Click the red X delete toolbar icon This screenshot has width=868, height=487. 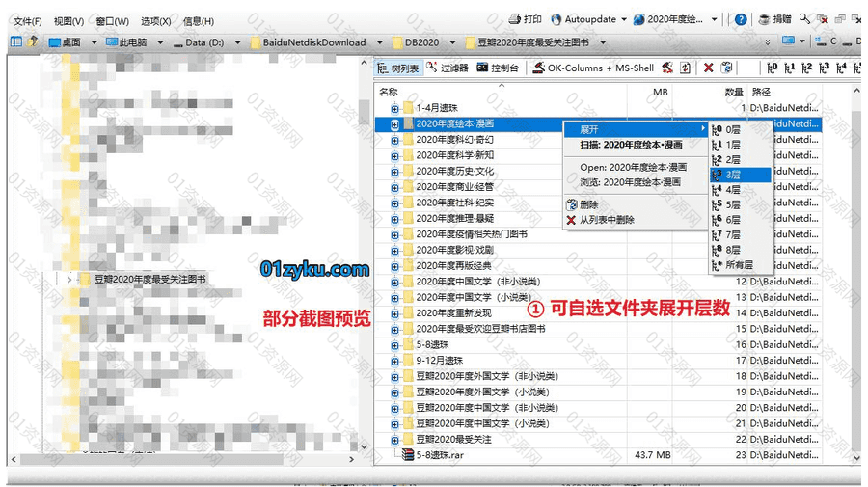708,68
